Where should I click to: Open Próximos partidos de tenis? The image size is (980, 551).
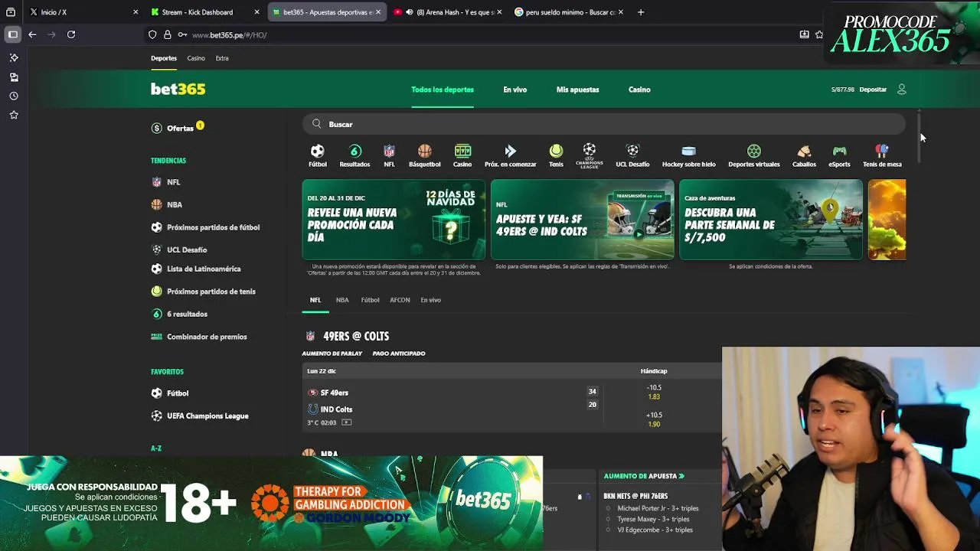click(211, 292)
